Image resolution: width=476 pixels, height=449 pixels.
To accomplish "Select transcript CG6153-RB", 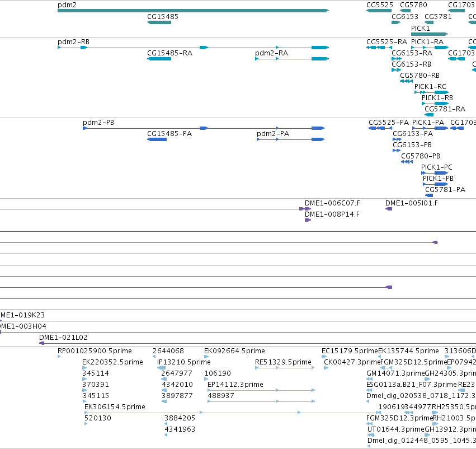I will [396, 70].
